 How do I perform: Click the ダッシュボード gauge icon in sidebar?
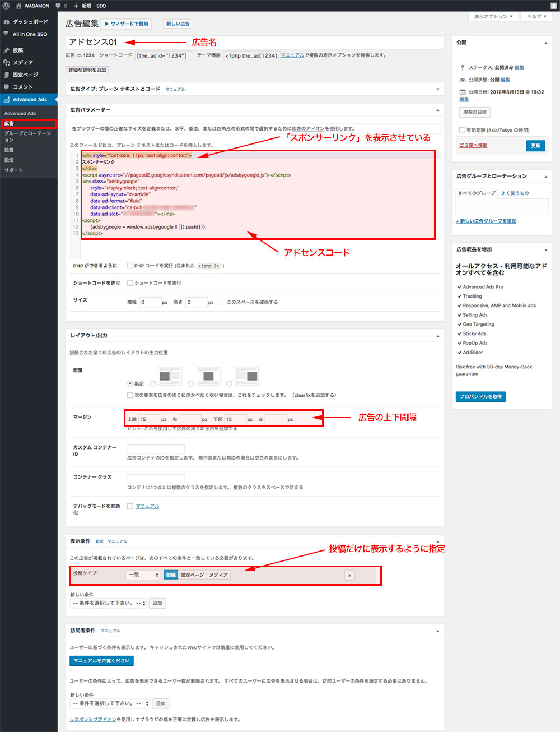coord(7,22)
